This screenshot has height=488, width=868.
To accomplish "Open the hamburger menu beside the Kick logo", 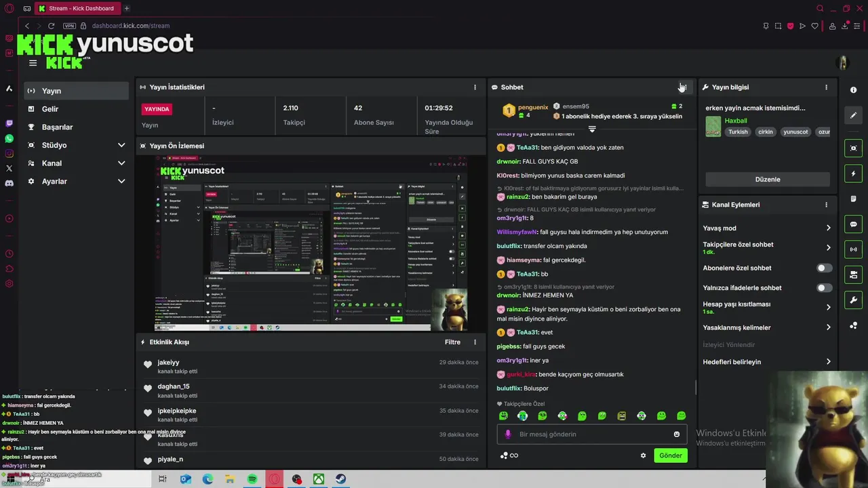I will point(33,63).
